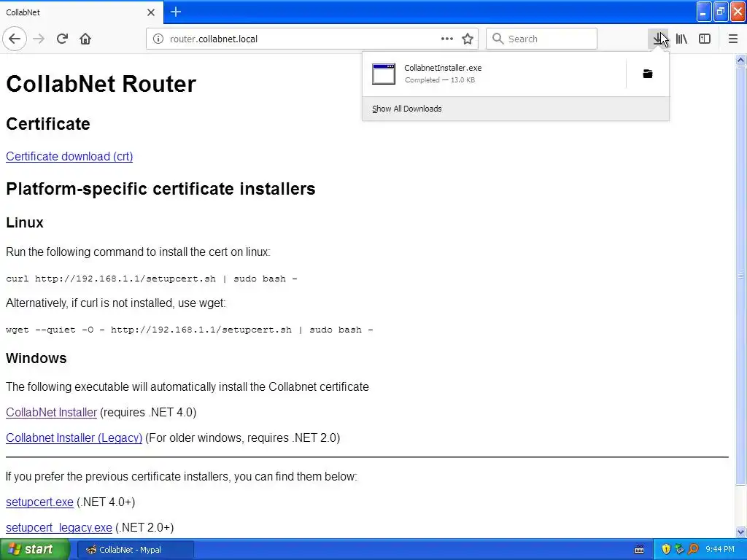Open the downloaded CollabnetInstaller.exe entry
The height and width of the screenshot is (560, 747).
coord(494,74)
